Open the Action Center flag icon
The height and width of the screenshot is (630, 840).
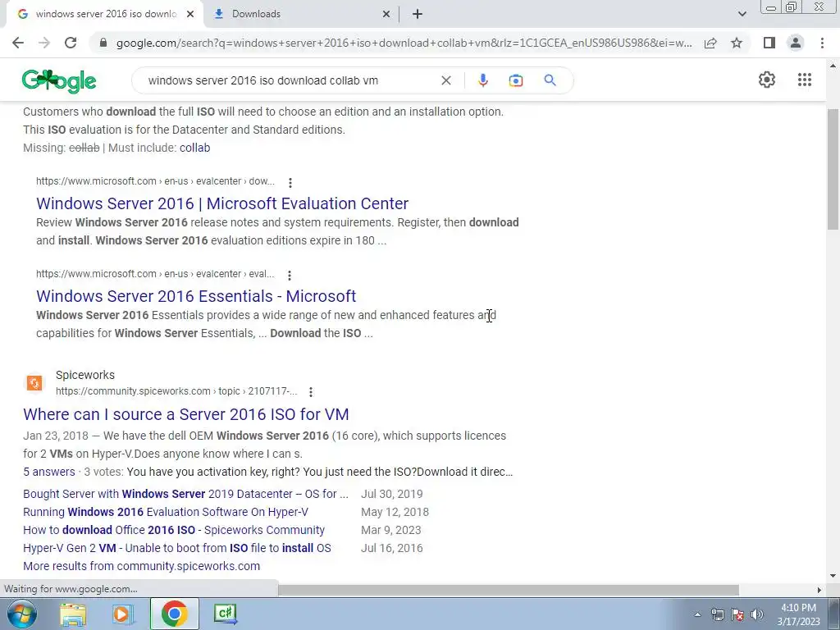pos(737,615)
